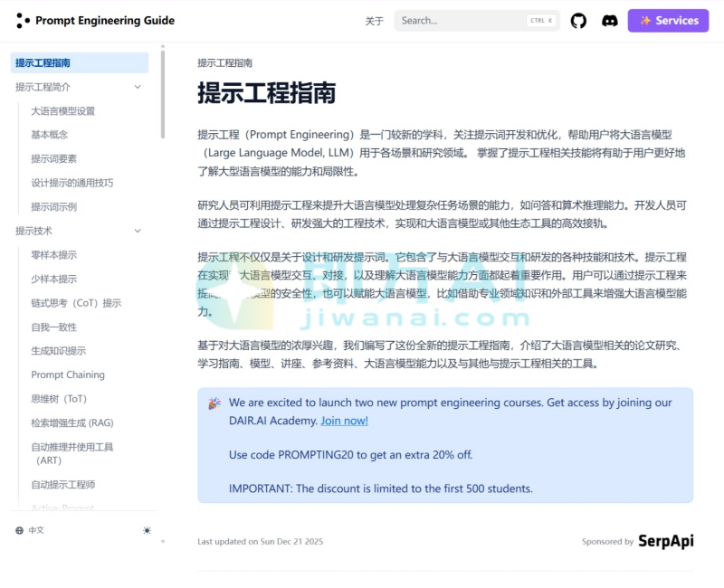Screen dimensions: 724x588
Task: Open the Discord community icon
Action: coord(610,20)
